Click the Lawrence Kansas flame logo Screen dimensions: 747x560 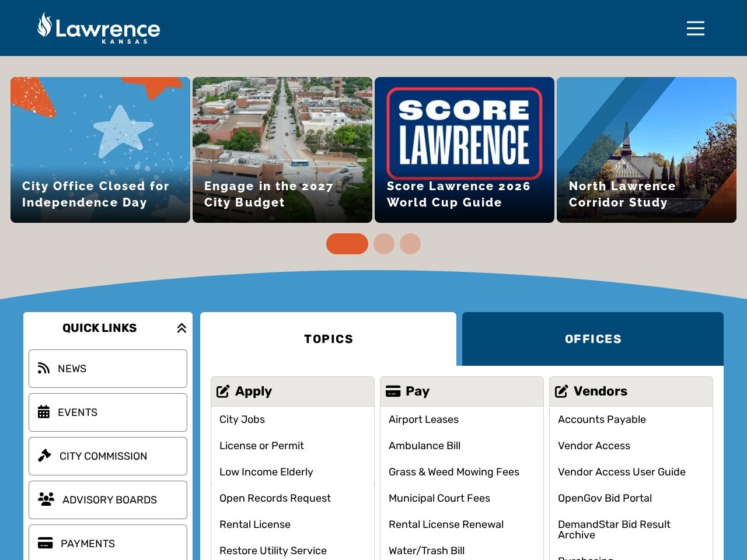pyautogui.click(x=99, y=28)
